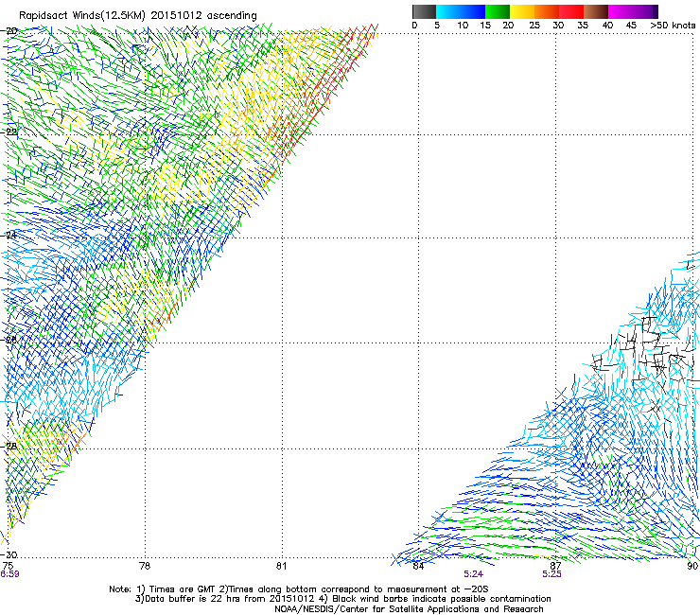Click the 'Times are GMT' note line
Viewport: 700px width, 615px height.
(x=299, y=589)
